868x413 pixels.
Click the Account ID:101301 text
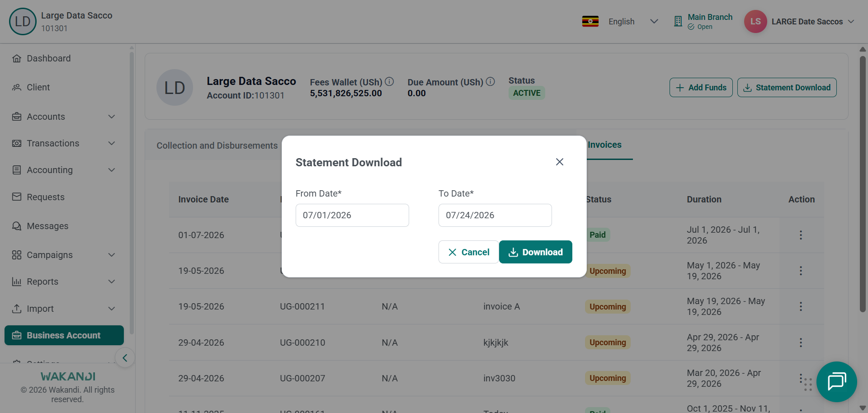click(x=245, y=95)
